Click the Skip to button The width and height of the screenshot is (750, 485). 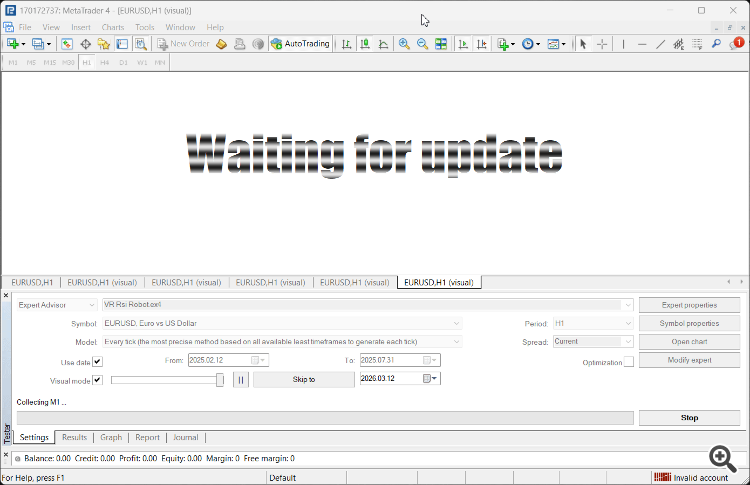[304, 379]
